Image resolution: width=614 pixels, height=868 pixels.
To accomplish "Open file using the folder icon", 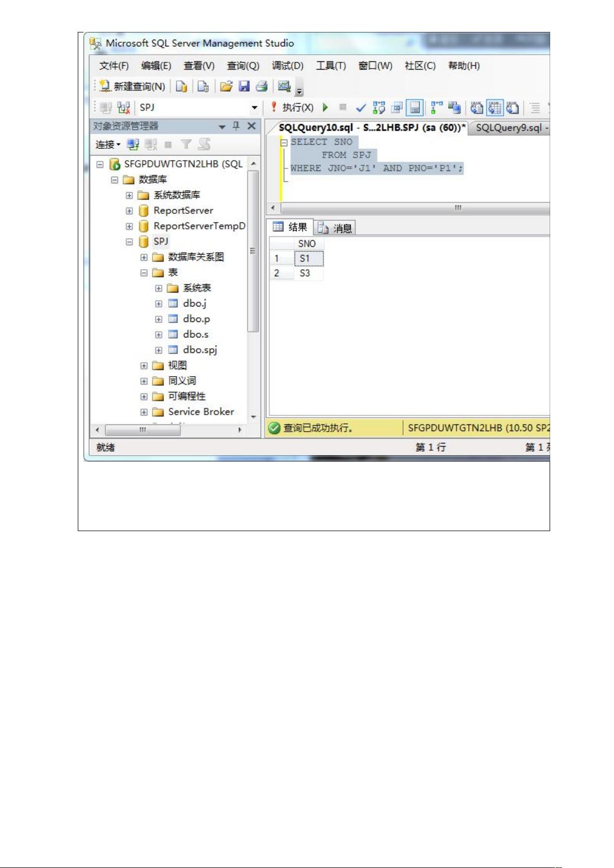I will coord(226,86).
